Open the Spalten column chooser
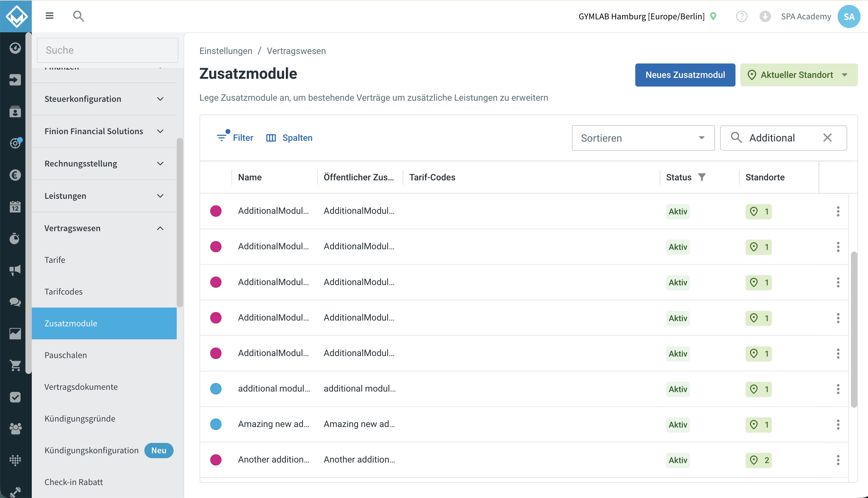Image resolution: width=868 pixels, height=498 pixels. tap(289, 138)
